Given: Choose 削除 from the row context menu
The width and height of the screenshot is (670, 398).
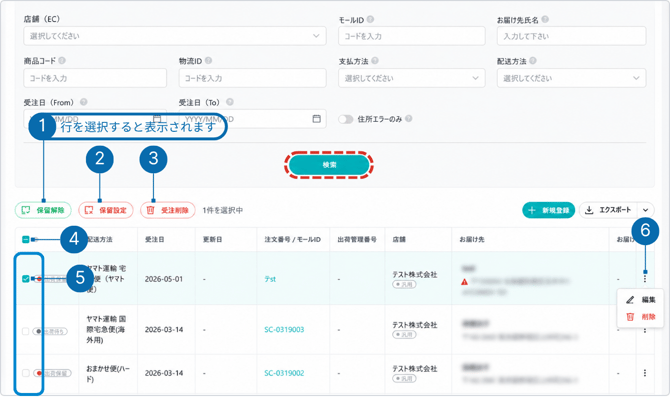Looking at the screenshot, I should point(641,317).
